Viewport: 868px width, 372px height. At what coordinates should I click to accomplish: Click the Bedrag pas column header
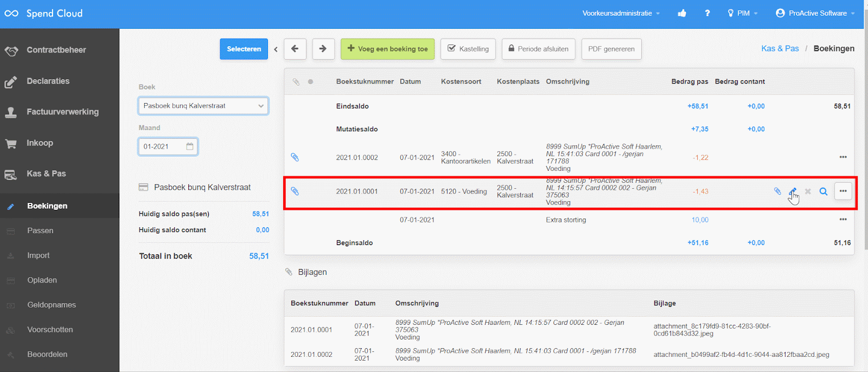point(690,81)
